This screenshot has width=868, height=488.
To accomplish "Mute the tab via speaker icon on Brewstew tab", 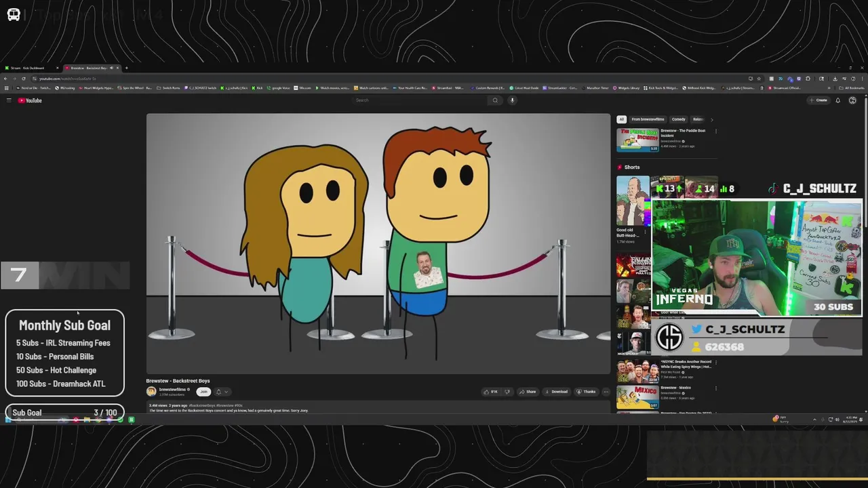I will (111, 68).
